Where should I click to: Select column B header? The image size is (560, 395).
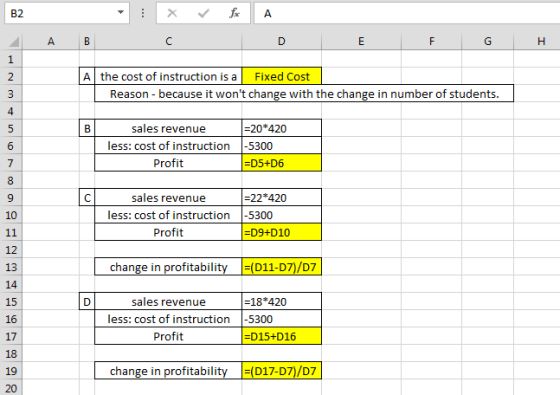point(87,41)
